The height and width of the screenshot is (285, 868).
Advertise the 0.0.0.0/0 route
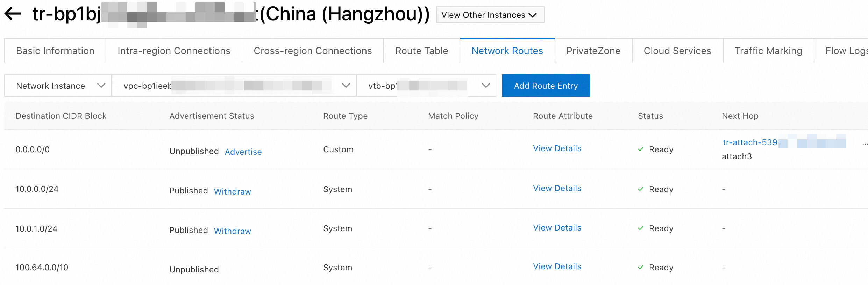pyautogui.click(x=243, y=152)
